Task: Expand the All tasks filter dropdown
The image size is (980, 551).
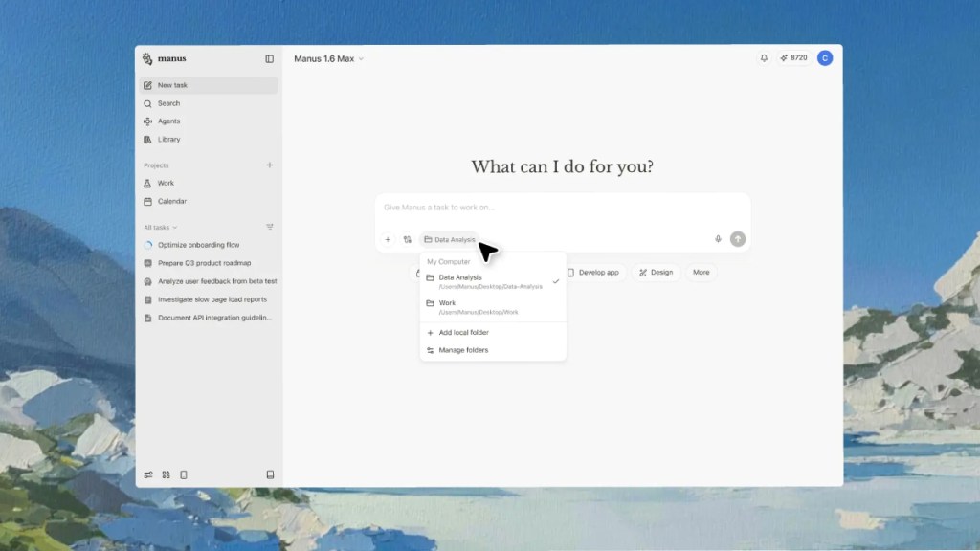Action: tap(161, 228)
